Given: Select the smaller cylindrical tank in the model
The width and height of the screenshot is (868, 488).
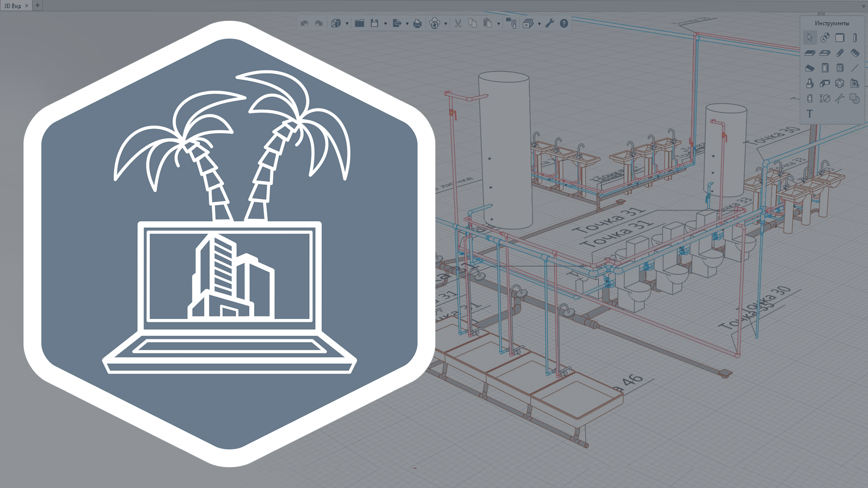Looking at the screenshot, I should point(726,150).
